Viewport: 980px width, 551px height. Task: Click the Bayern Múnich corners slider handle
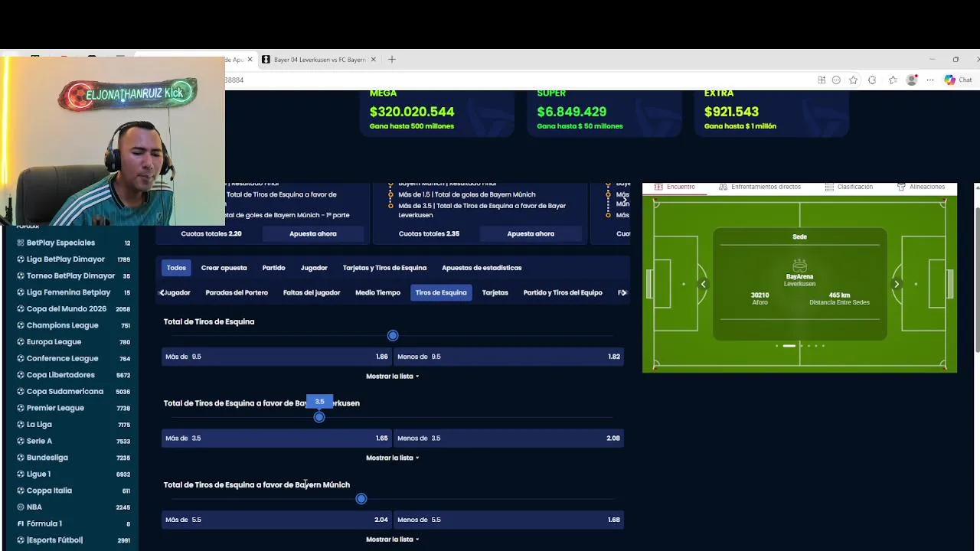click(x=361, y=499)
